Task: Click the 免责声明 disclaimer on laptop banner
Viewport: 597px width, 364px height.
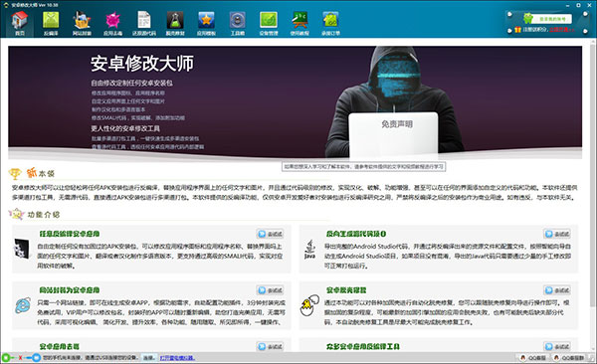Action: 397,124
